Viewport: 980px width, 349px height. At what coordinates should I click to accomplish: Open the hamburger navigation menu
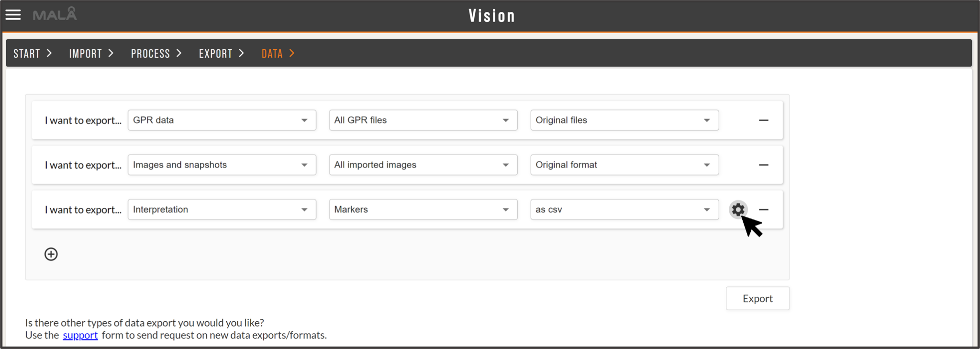pyautogui.click(x=13, y=14)
